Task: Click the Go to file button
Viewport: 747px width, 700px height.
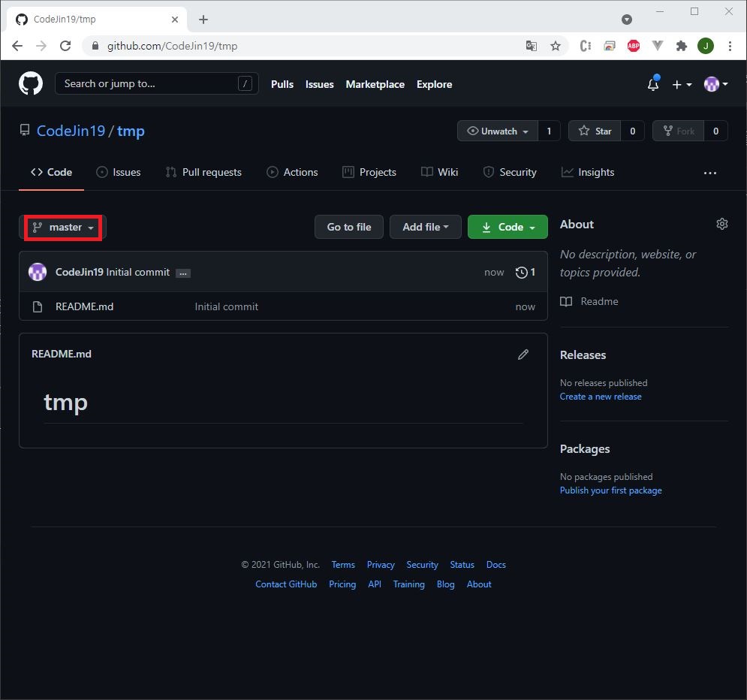Action: (349, 227)
